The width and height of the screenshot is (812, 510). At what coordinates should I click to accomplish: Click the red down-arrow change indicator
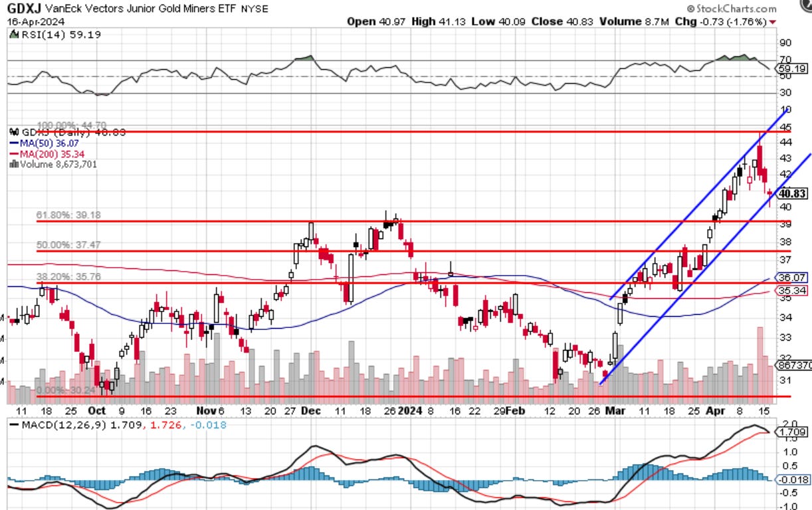coord(772,22)
